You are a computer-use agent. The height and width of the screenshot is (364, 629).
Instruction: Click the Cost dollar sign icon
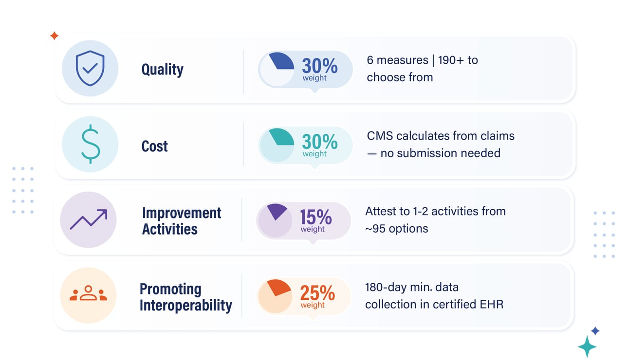[x=90, y=145]
